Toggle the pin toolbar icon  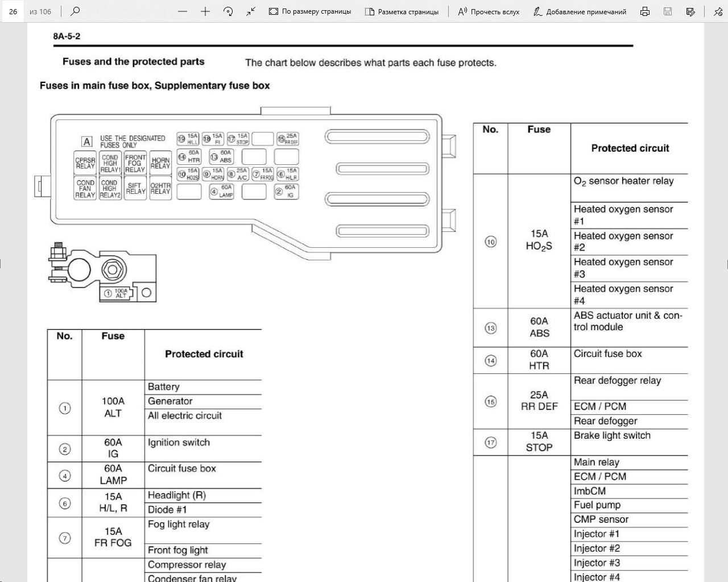click(x=718, y=11)
